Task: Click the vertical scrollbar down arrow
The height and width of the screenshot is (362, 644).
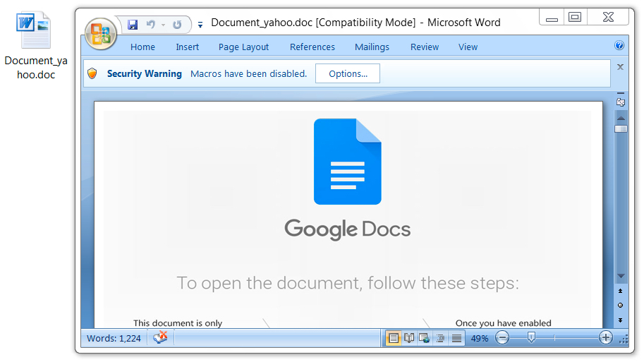Action: click(621, 276)
